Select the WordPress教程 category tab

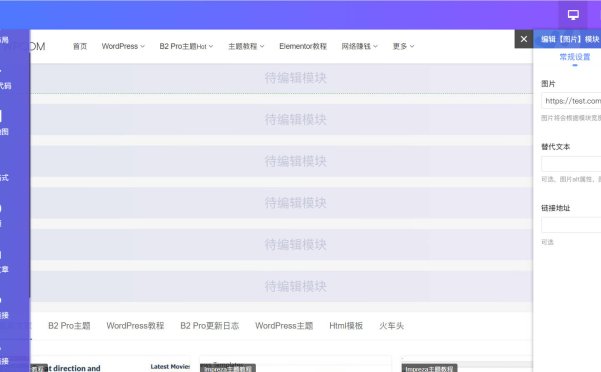[x=135, y=326]
